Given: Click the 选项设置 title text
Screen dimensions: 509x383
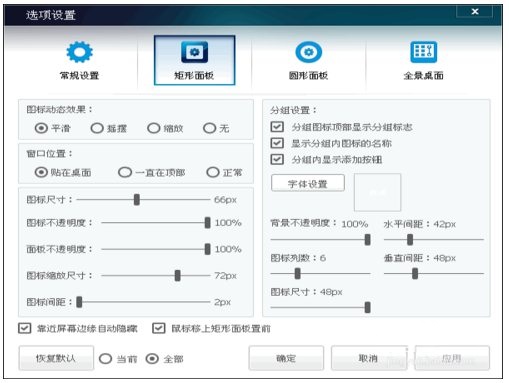Looking at the screenshot, I should click(x=51, y=15).
